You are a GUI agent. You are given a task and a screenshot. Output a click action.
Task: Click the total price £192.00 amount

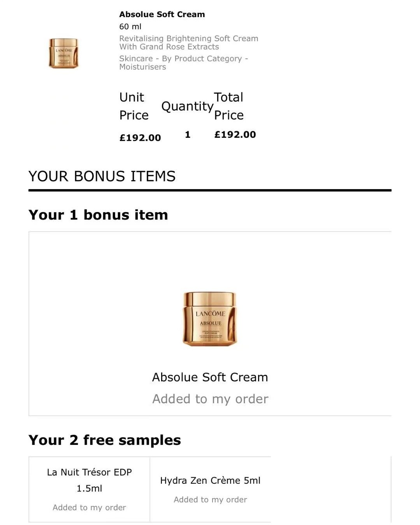tap(235, 135)
